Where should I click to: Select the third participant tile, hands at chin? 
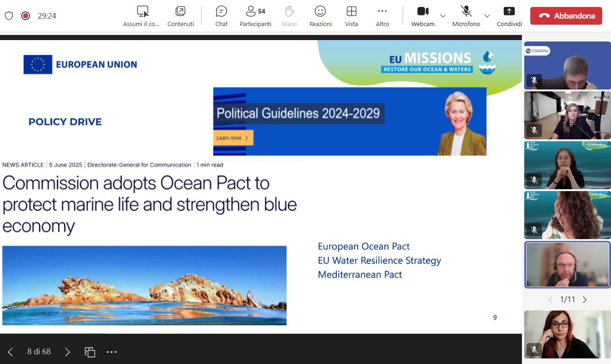coord(568,165)
